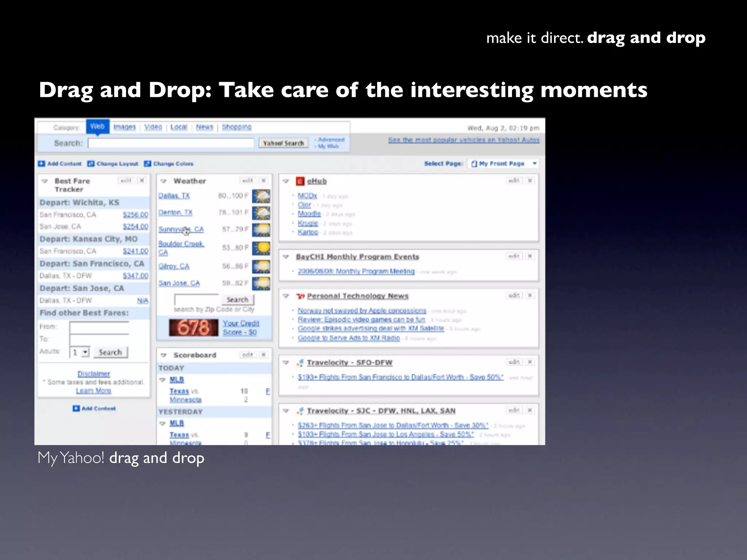The height and width of the screenshot is (560, 747).
Task: Click the main Search text field
Action: coord(171,143)
